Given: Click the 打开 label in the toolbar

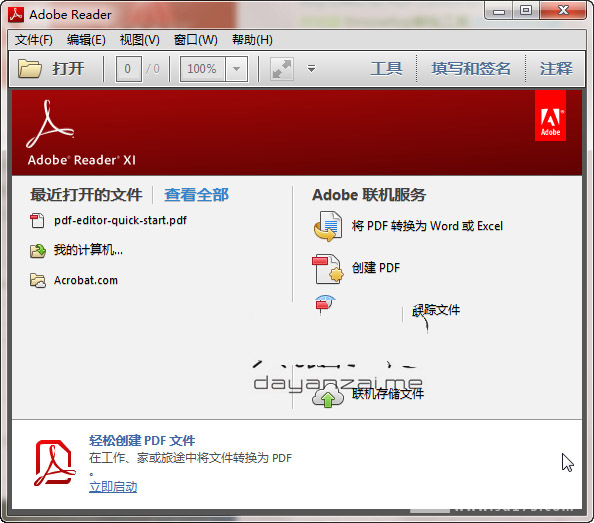Looking at the screenshot, I should pos(68,69).
